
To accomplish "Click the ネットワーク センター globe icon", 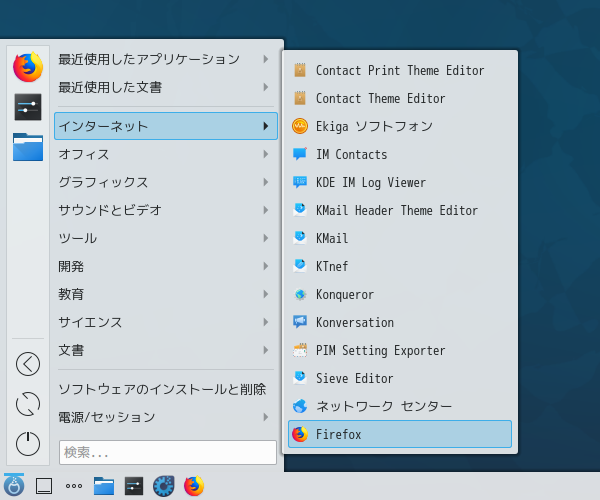I will tap(300, 406).
